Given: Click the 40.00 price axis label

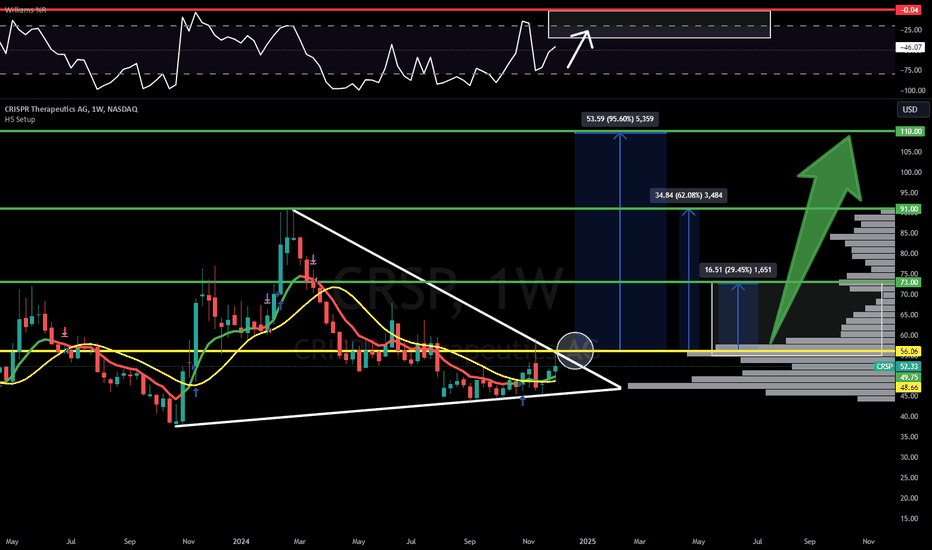Looking at the screenshot, I should pos(911,417).
